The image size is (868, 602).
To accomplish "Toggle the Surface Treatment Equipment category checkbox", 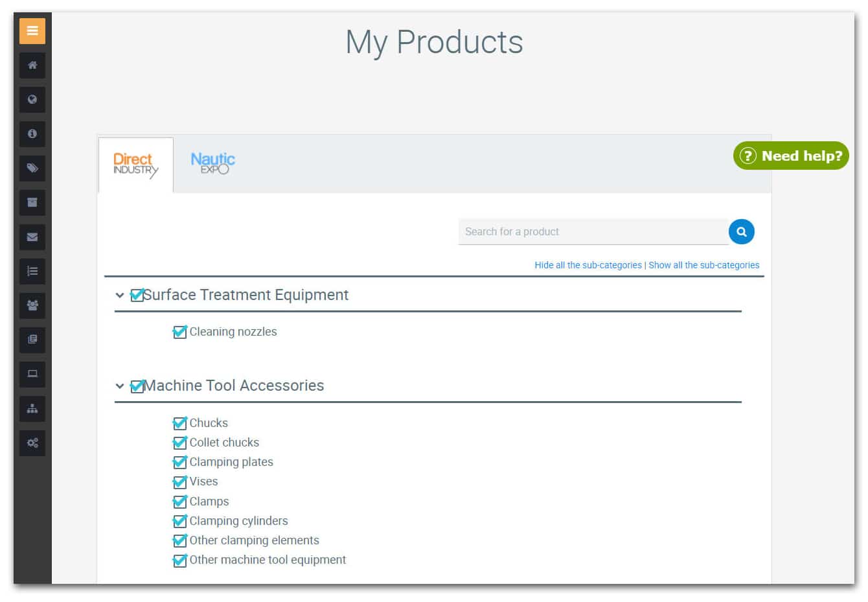I will tap(137, 295).
